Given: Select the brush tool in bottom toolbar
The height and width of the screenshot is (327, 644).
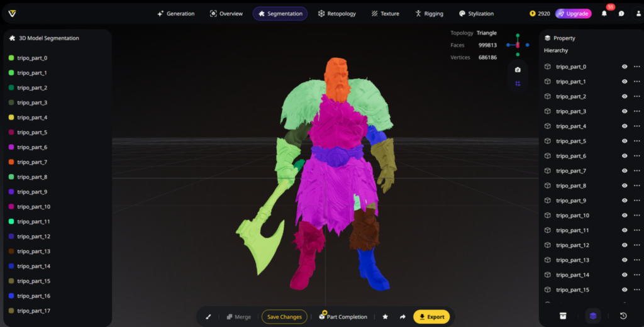Looking at the screenshot, I should (x=208, y=317).
